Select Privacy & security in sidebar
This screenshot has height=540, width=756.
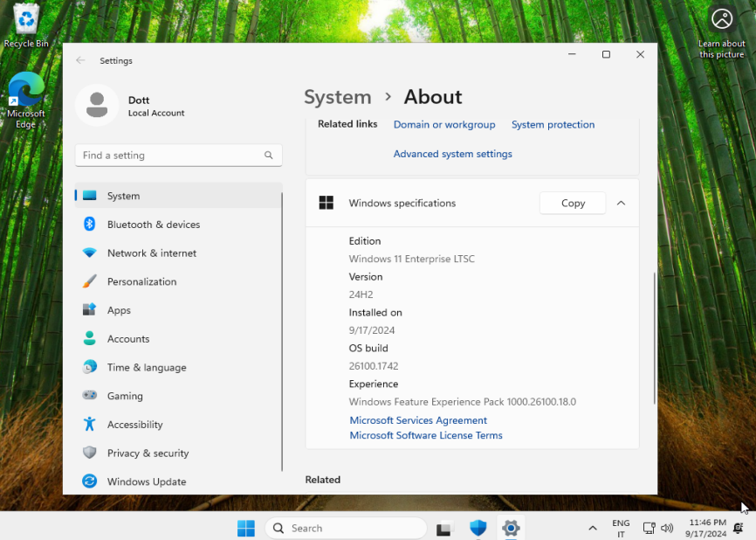pyautogui.click(x=178, y=453)
